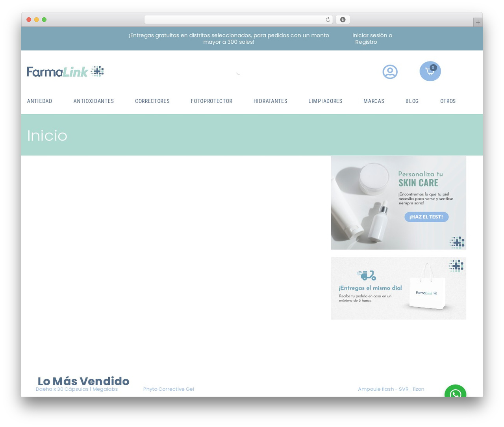Reload page using browser refresh icon
The image size is (504, 427).
328,20
